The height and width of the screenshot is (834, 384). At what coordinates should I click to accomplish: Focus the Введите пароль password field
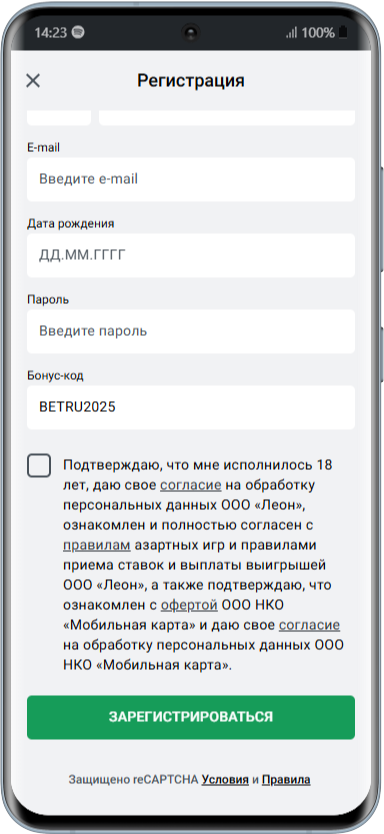pos(191,331)
